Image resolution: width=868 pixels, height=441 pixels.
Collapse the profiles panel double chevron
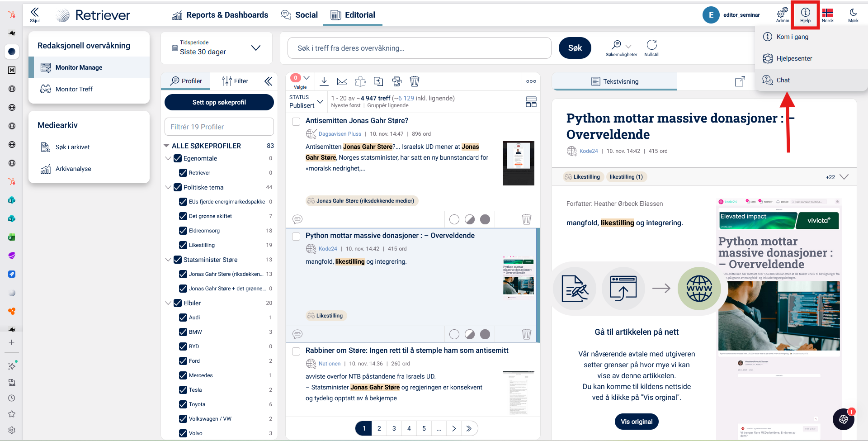(269, 81)
